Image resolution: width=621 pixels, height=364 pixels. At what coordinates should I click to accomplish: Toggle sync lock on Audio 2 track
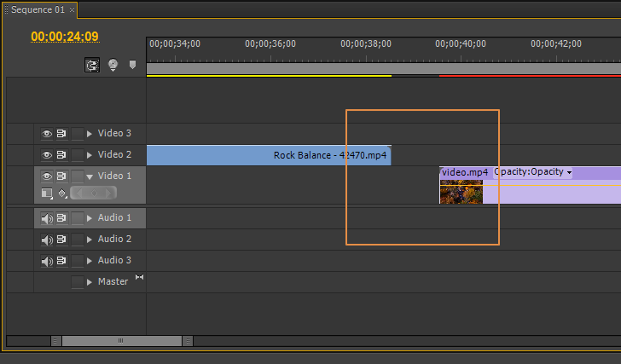[x=61, y=240]
